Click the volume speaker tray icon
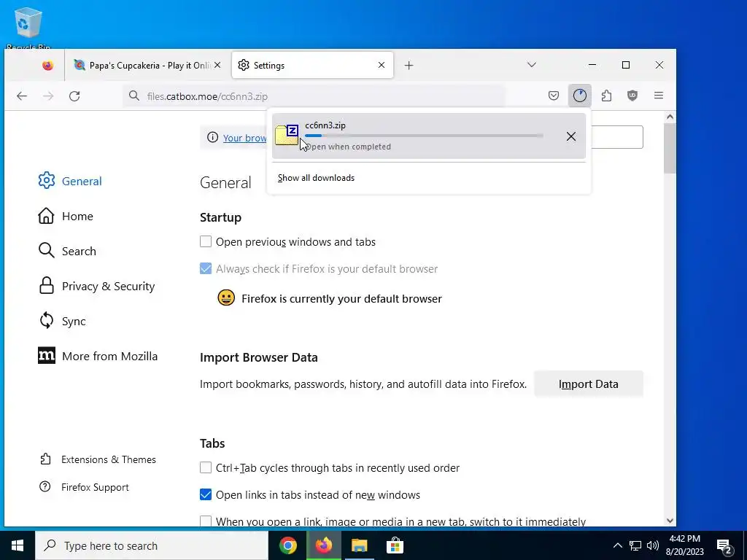The image size is (747, 560). coord(653,545)
